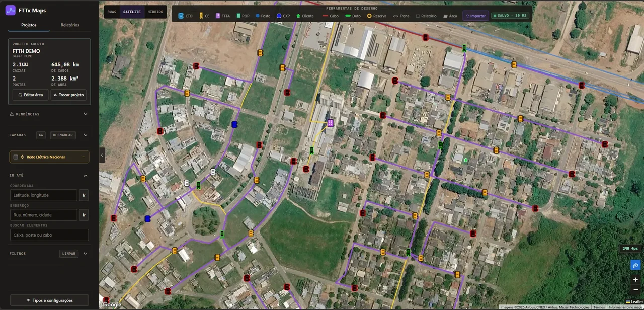Click Ir next to address field
Screen dimensions: 644x310
(x=84, y=215)
